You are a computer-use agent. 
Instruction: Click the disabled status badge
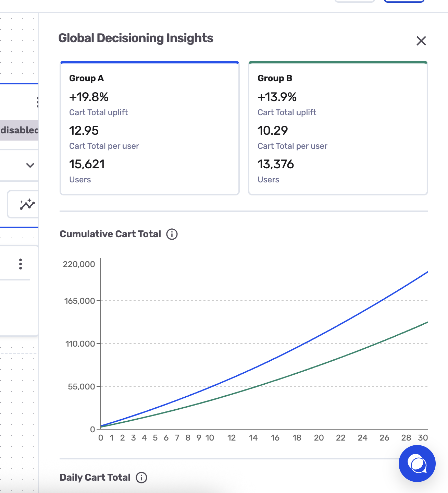(x=19, y=130)
